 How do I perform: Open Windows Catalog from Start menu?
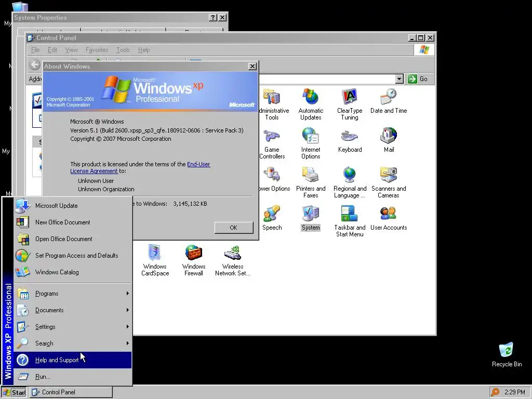(x=73, y=272)
